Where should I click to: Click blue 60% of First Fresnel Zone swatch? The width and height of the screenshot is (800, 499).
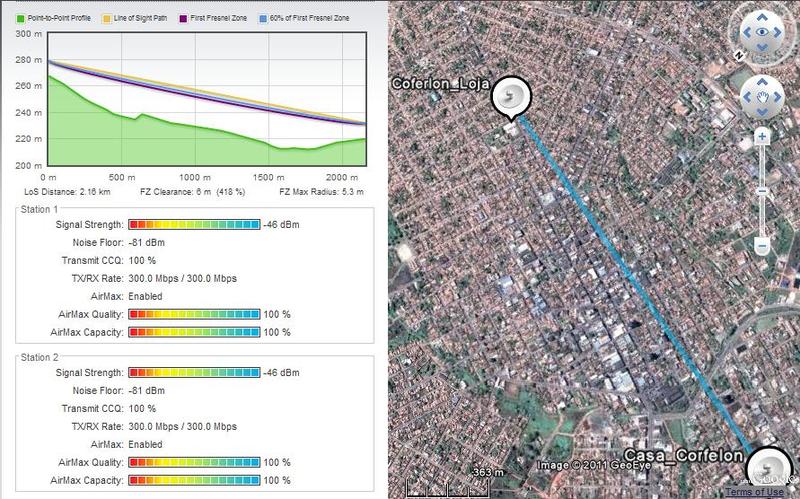point(263,18)
